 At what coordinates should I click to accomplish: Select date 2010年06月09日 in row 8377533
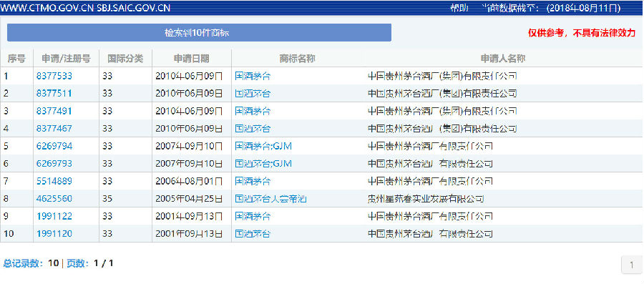tap(189, 76)
